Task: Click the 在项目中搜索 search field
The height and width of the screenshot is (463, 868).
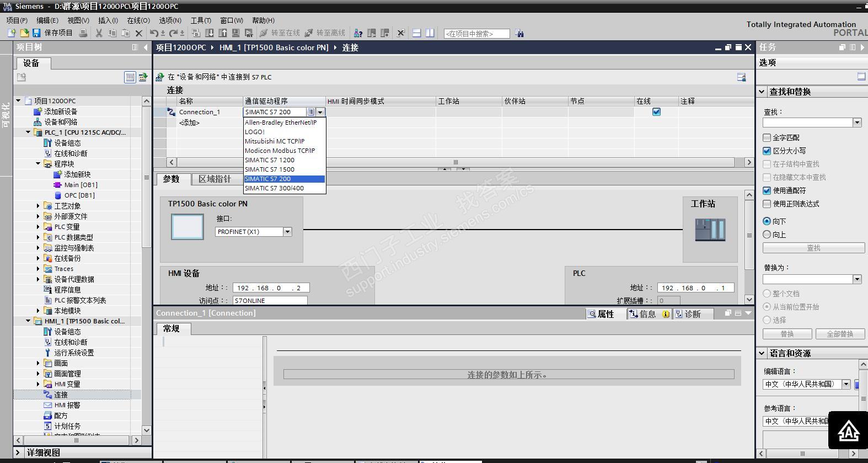Action: (476, 34)
